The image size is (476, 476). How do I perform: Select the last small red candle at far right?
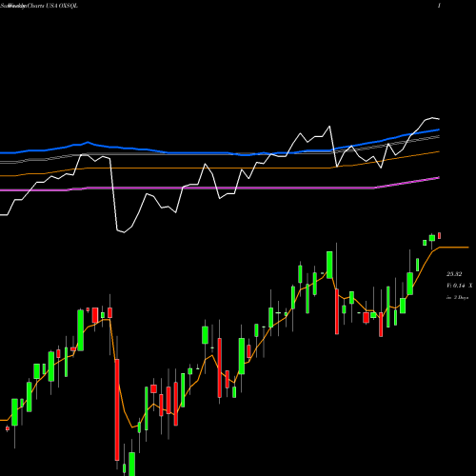pyautogui.click(x=440, y=235)
